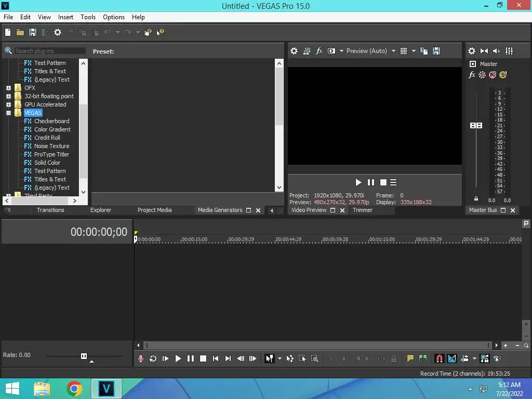Toggle Ignore Event Grouping icon

(497, 358)
